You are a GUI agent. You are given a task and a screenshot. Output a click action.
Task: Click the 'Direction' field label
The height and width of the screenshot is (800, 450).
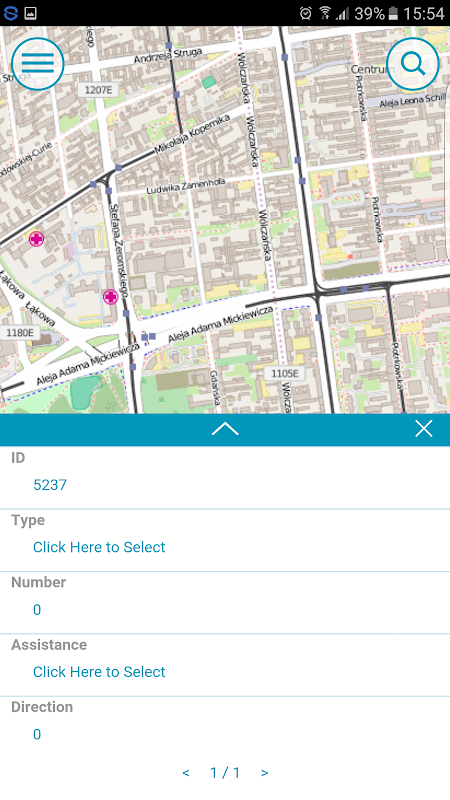pos(42,707)
